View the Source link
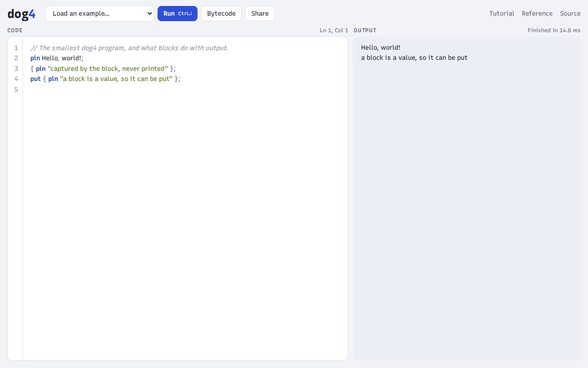 tap(570, 13)
